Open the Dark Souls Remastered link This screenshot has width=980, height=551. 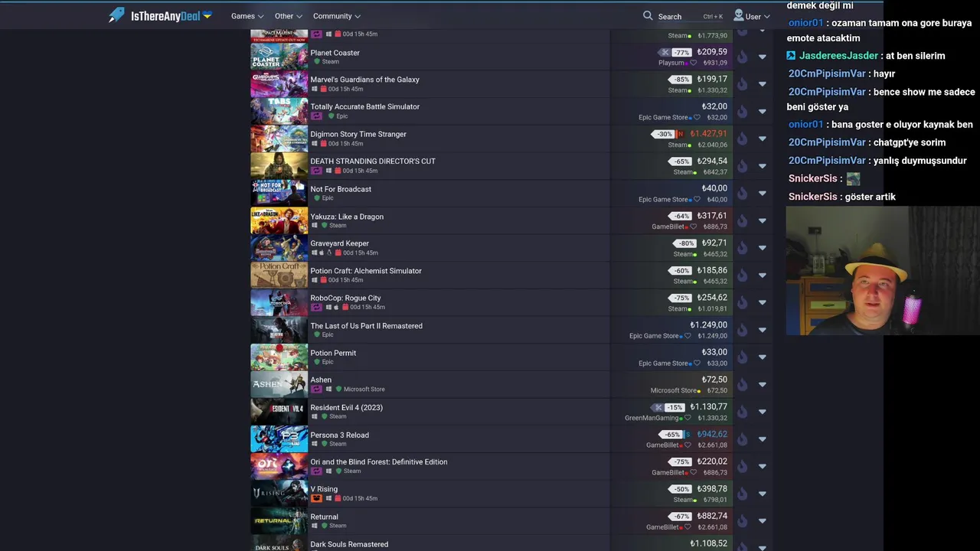click(349, 544)
